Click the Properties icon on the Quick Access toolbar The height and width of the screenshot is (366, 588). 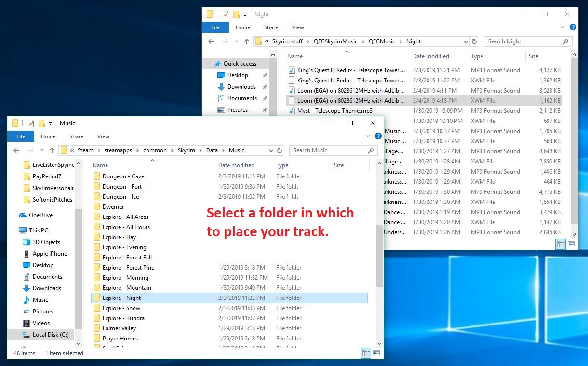tap(31, 123)
